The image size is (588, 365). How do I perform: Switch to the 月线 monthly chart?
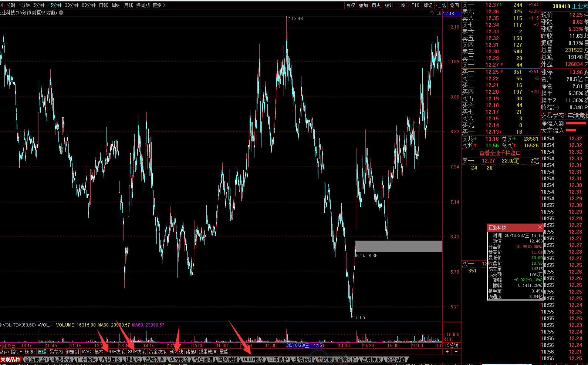(129, 5)
